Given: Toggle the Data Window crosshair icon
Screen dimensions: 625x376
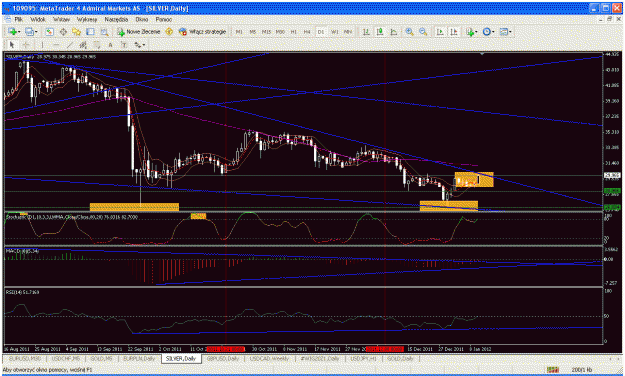Looking at the screenshot, I should click(63, 31).
